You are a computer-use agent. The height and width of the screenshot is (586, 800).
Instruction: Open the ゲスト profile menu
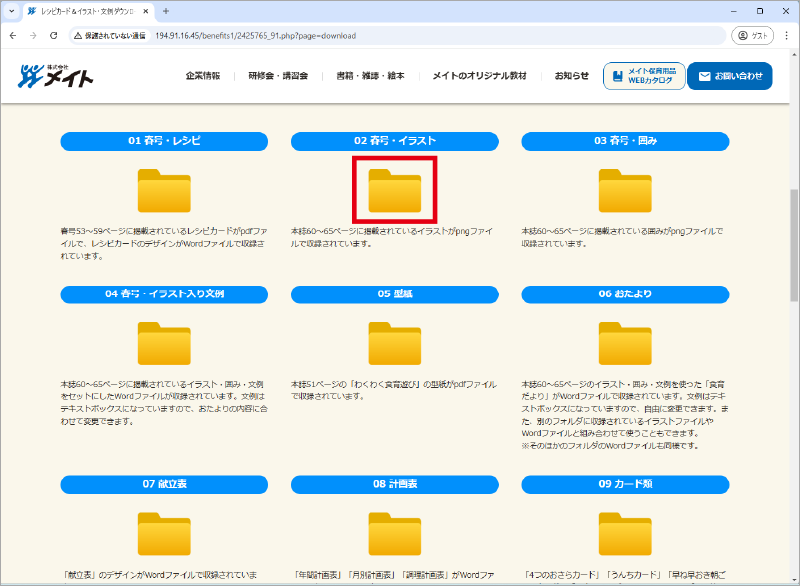click(754, 35)
